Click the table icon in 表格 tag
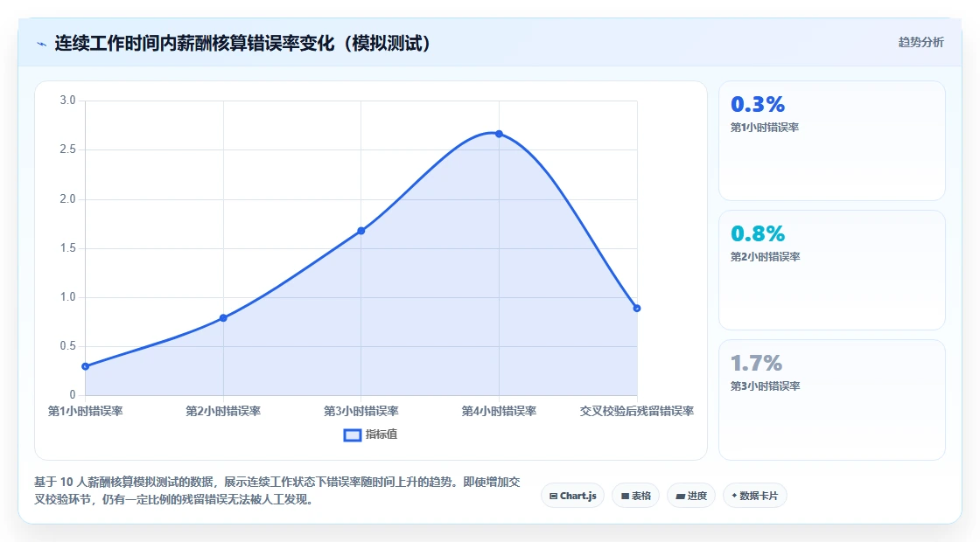980x542 pixels. pos(625,496)
